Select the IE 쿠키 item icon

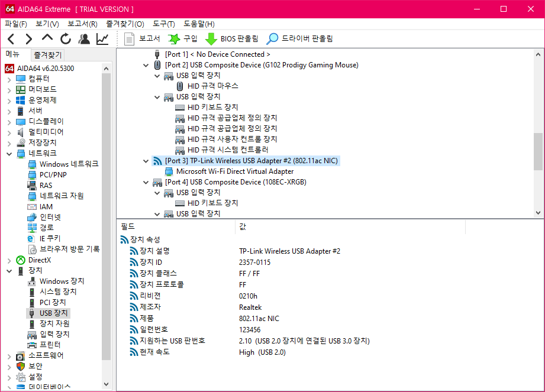pos(32,238)
